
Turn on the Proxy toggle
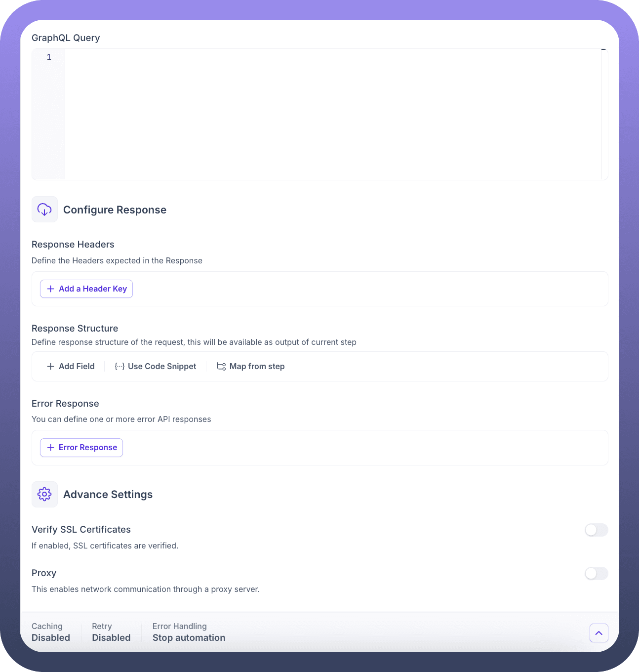click(x=596, y=574)
